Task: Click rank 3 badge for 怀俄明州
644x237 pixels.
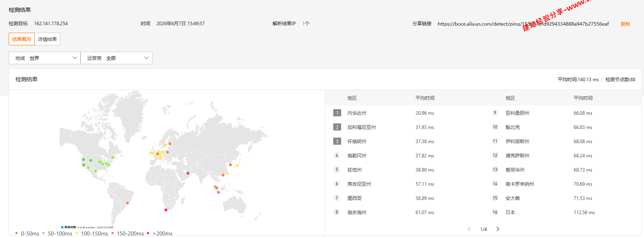Action: [337, 141]
